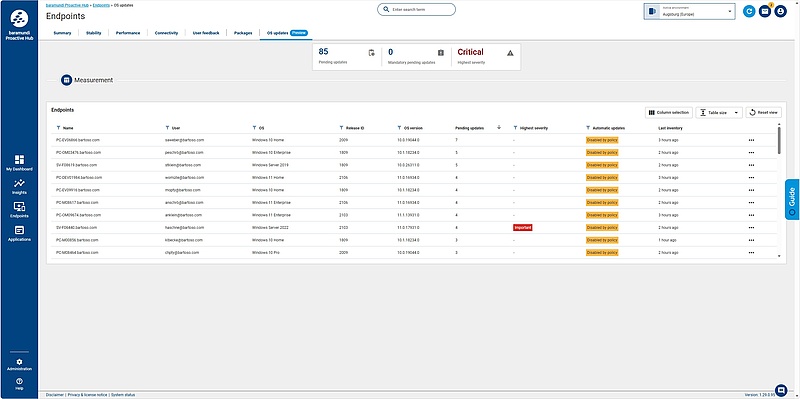Viewport: 800px width, 399px height.
Task: Open the Privacy & license notice link
Action: click(87, 395)
